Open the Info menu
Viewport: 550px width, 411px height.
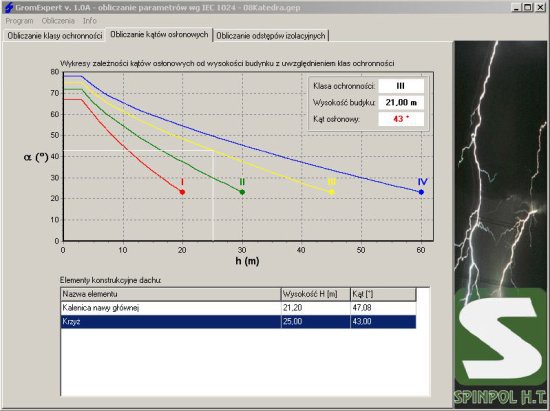pos(90,21)
